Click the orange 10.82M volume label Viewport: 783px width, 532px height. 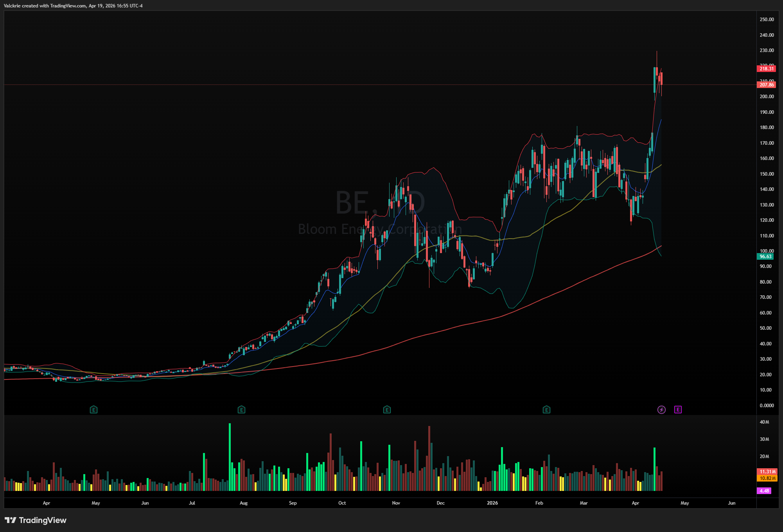click(x=767, y=478)
